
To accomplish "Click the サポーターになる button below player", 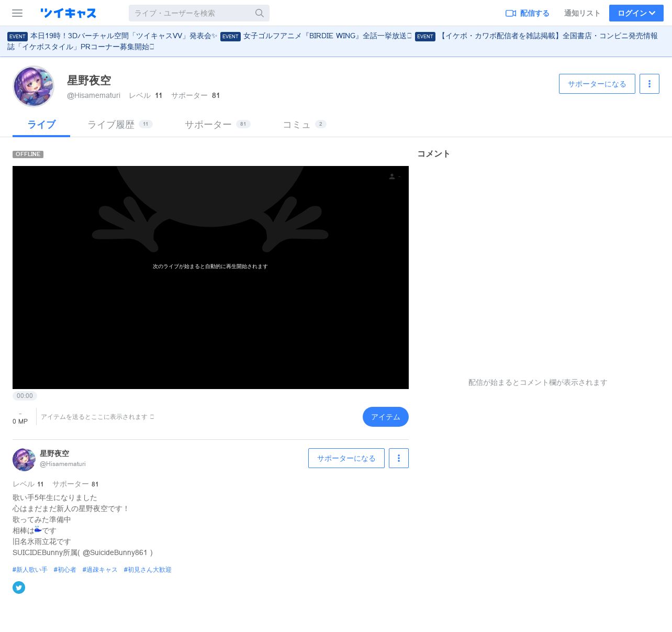I will (x=346, y=458).
